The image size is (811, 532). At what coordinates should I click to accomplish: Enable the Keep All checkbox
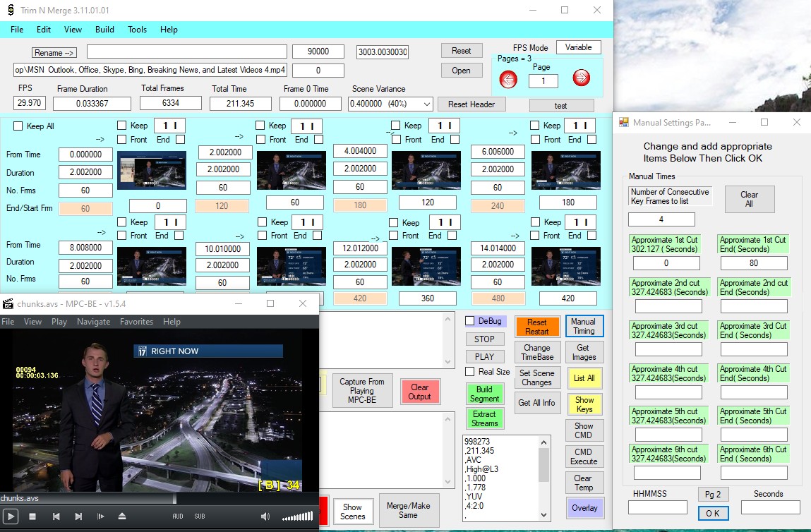18,126
